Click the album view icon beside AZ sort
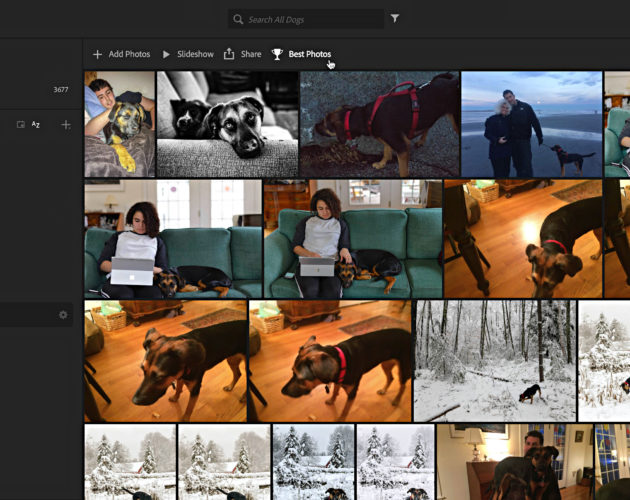The width and height of the screenshot is (630, 500). tap(21, 125)
